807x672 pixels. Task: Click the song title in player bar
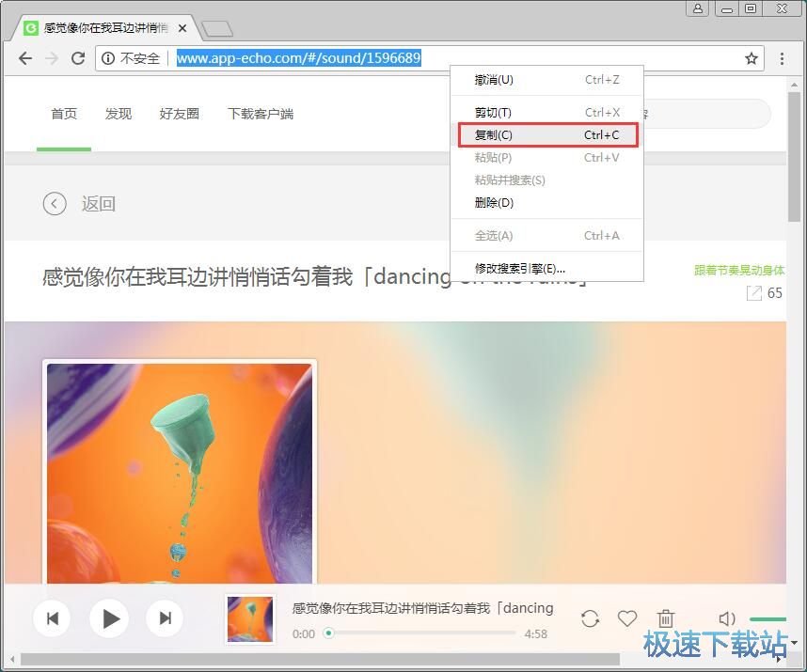[x=422, y=608]
